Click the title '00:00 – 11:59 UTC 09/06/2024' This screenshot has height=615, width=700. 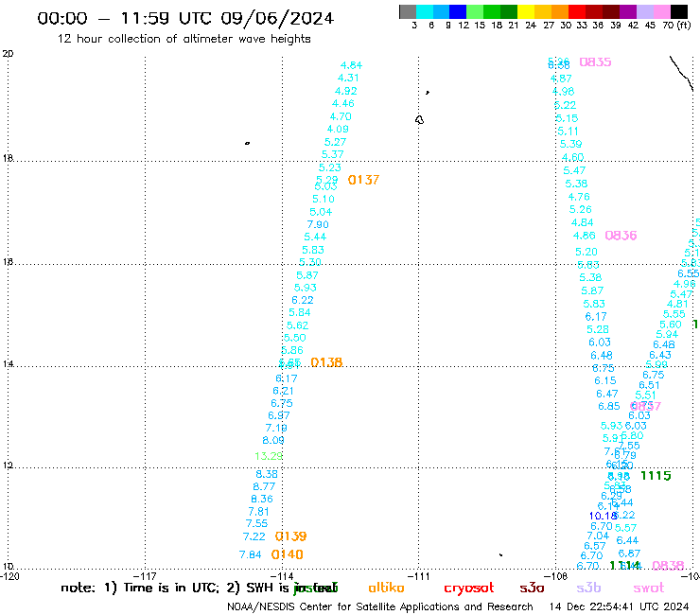tap(185, 18)
